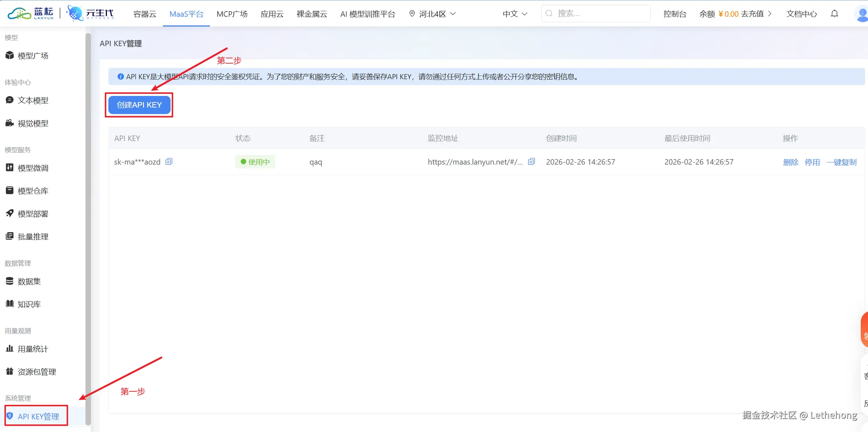Expand the 河北4区 region dropdown
Image resolution: width=868 pixels, height=432 pixels.
[432, 14]
